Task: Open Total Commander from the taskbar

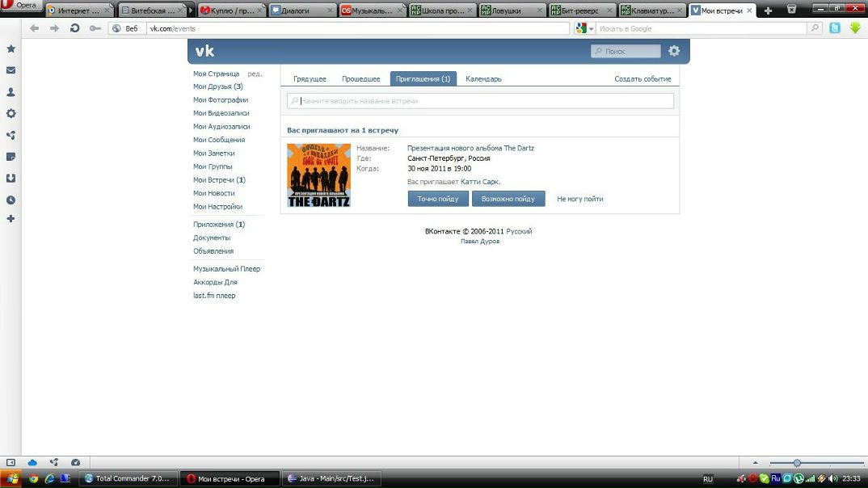Action: (x=126, y=478)
